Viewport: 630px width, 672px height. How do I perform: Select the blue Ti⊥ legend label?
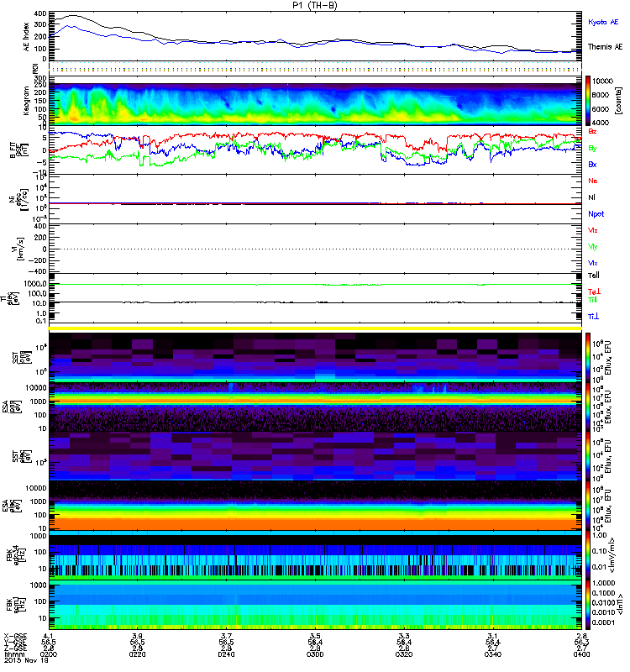(593, 317)
